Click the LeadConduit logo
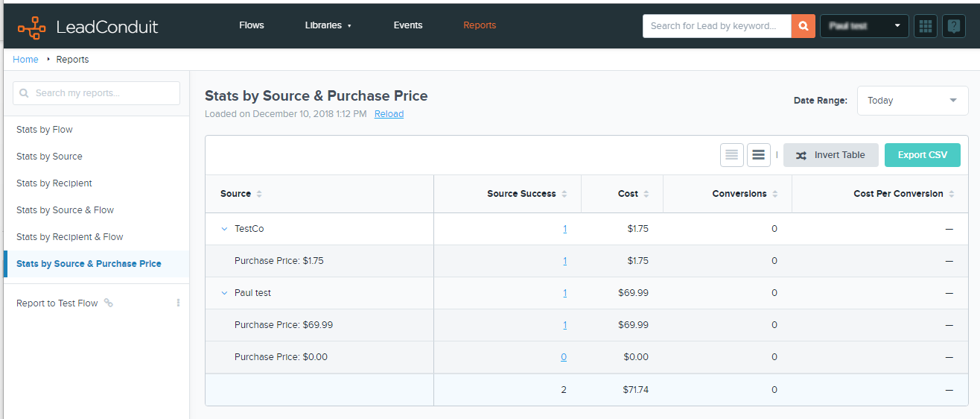Viewport: 980px width, 419px height. (x=88, y=27)
